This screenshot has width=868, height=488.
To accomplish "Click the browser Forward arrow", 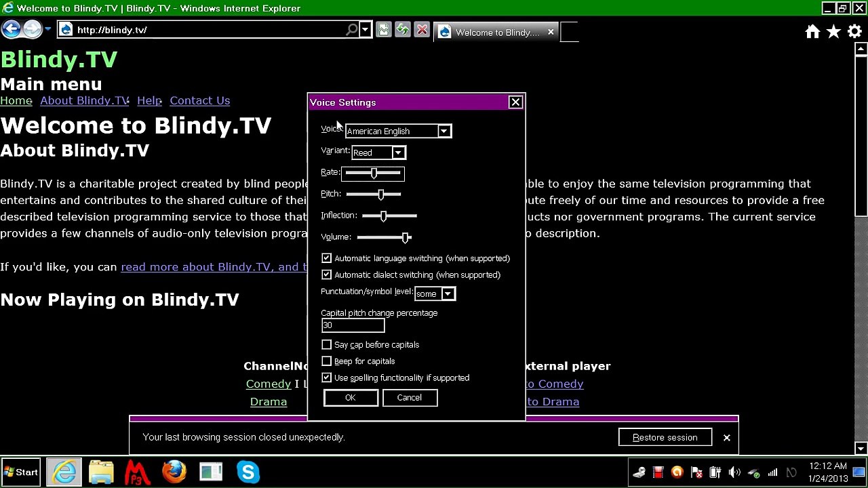I will coord(32,29).
